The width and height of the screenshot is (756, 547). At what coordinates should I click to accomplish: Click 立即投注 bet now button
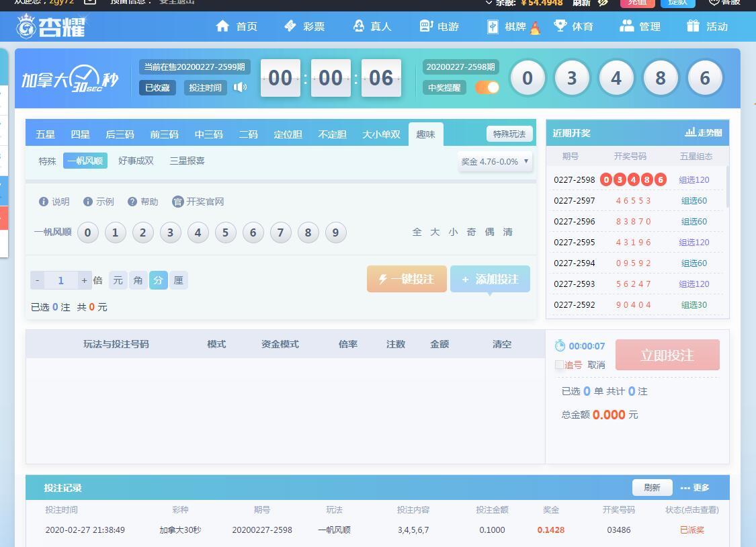click(x=667, y=355)
